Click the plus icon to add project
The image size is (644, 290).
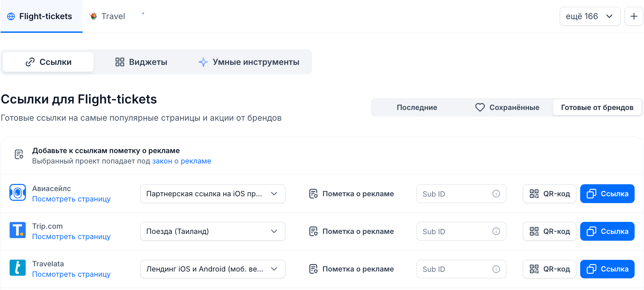(x=634, y=16)
